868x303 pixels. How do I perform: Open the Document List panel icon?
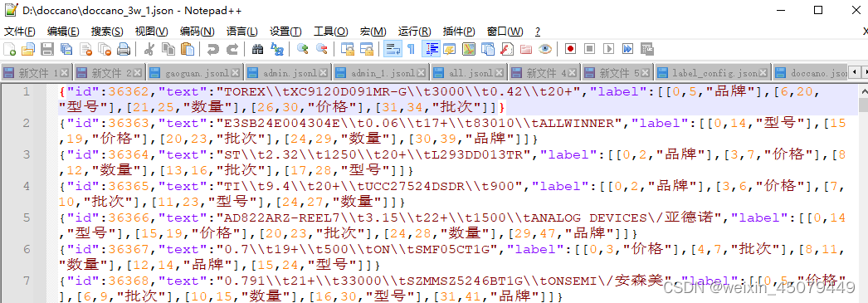488,49
